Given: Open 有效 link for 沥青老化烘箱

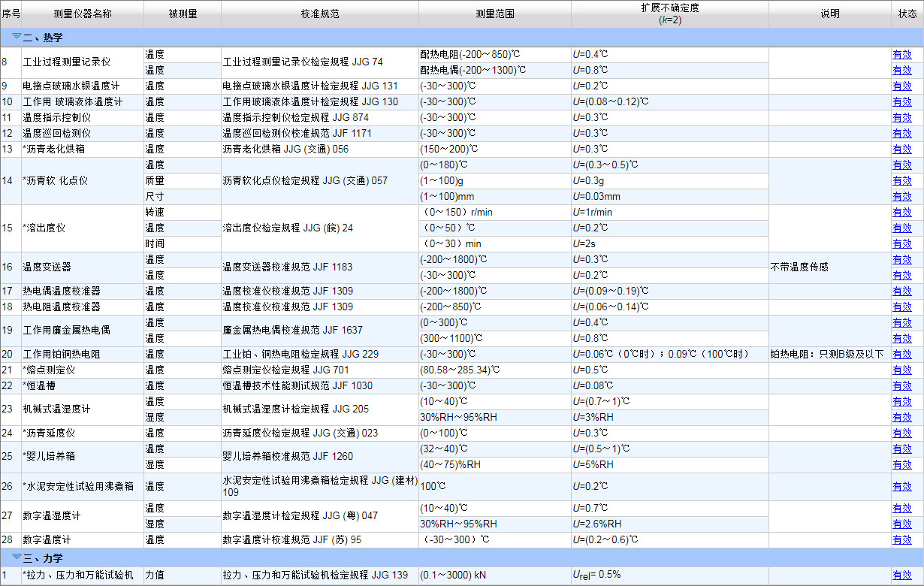Looking at the screenshot, I should coord(901,149).
